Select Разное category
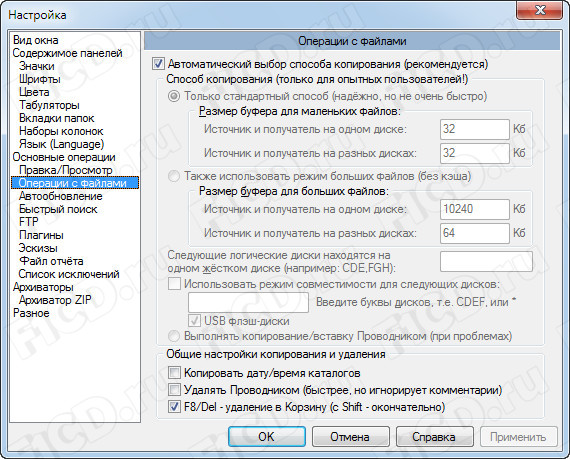The width and height of the screenshot is (570, 459). click(31, 313)
